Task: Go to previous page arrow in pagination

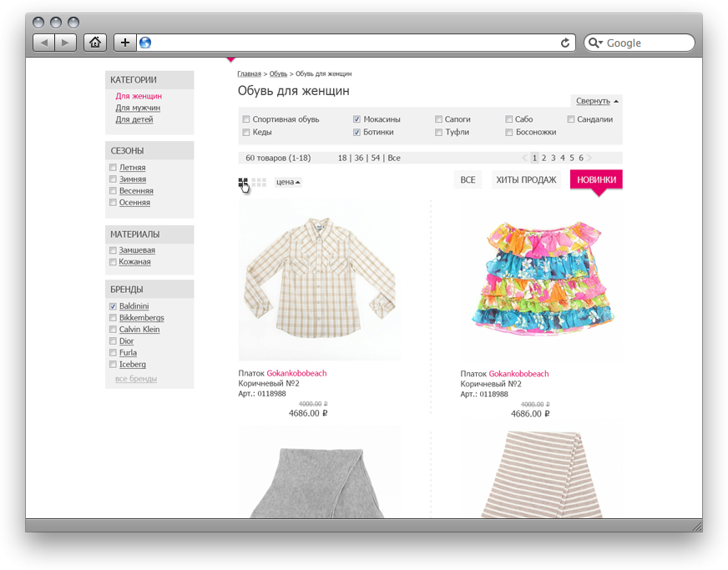Action: [524, 158]
